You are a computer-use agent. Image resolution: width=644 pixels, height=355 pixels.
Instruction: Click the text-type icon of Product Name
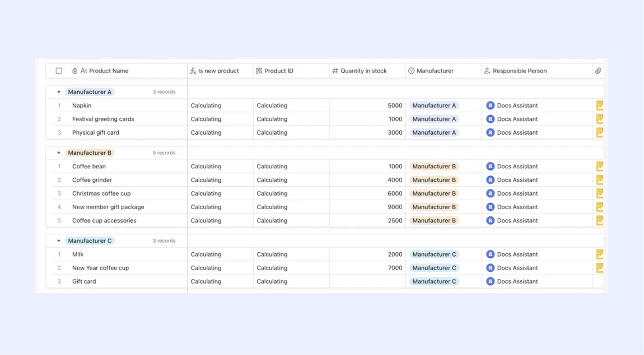84,71
